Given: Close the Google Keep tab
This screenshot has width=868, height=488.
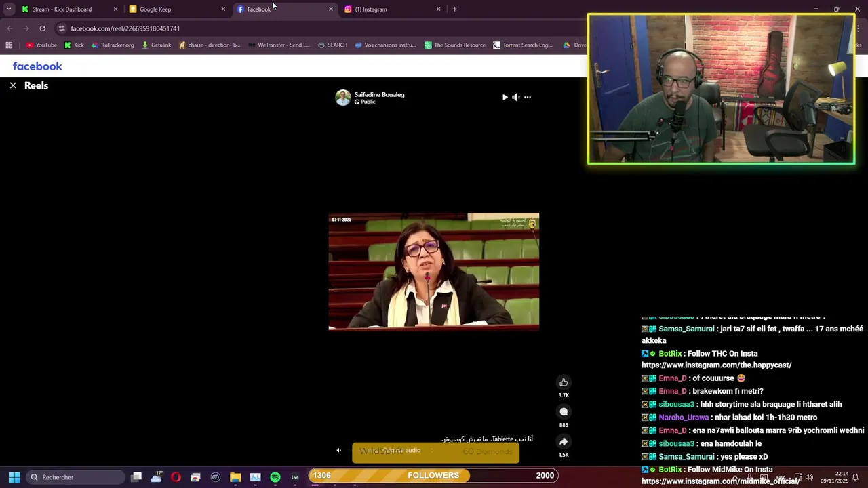Looking at the screenshot, I should pos(223,9).
